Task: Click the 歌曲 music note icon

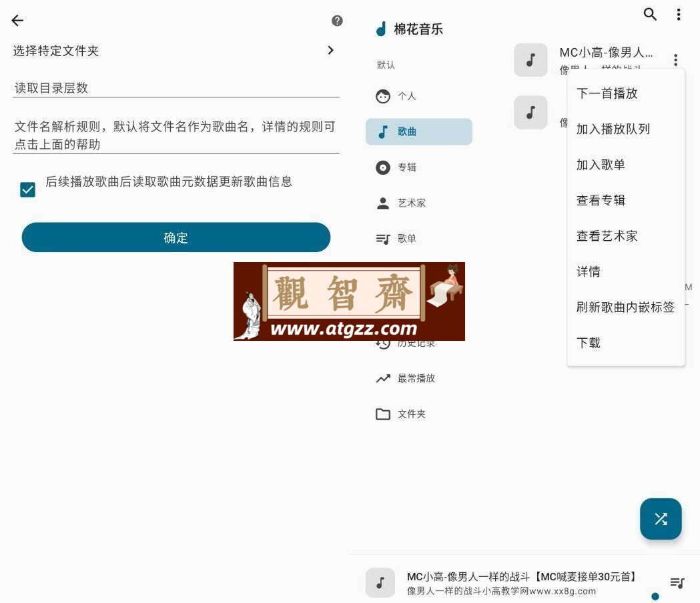Action: point(382,131)
